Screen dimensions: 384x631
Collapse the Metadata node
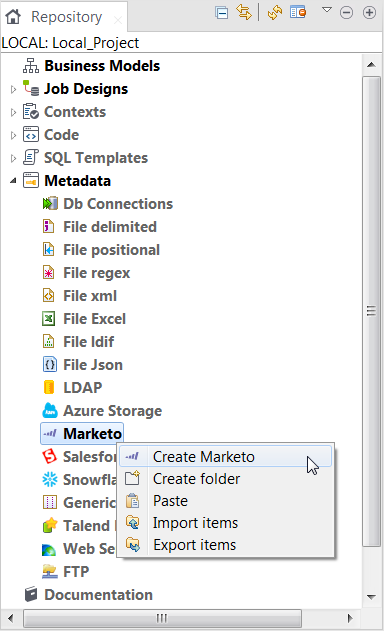pos(13,181)
